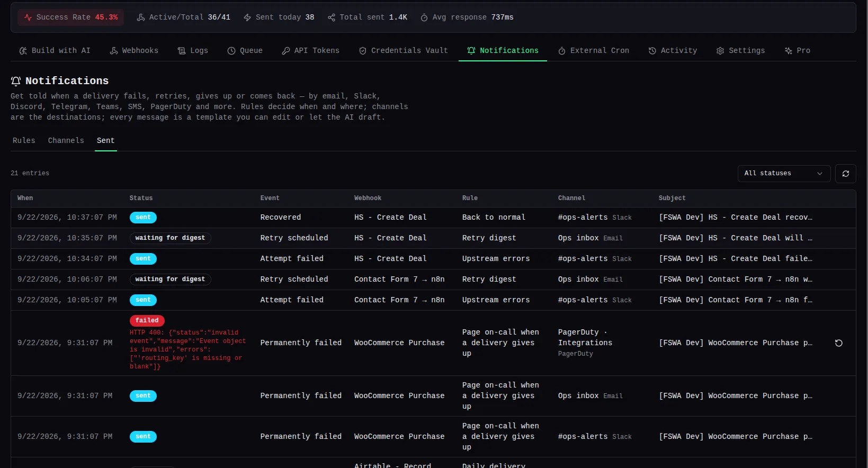Click the 21 entries count label

coord(30,174)
